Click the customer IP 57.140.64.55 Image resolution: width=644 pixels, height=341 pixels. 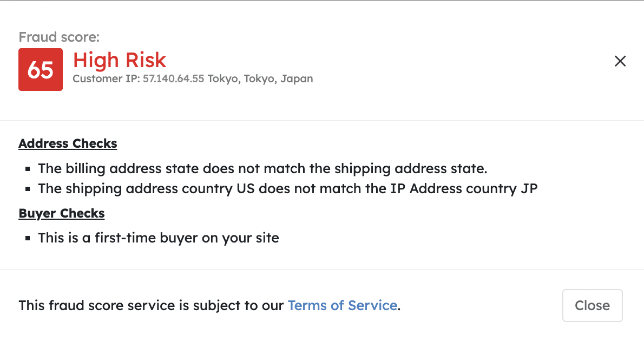(x=173, y=79)
